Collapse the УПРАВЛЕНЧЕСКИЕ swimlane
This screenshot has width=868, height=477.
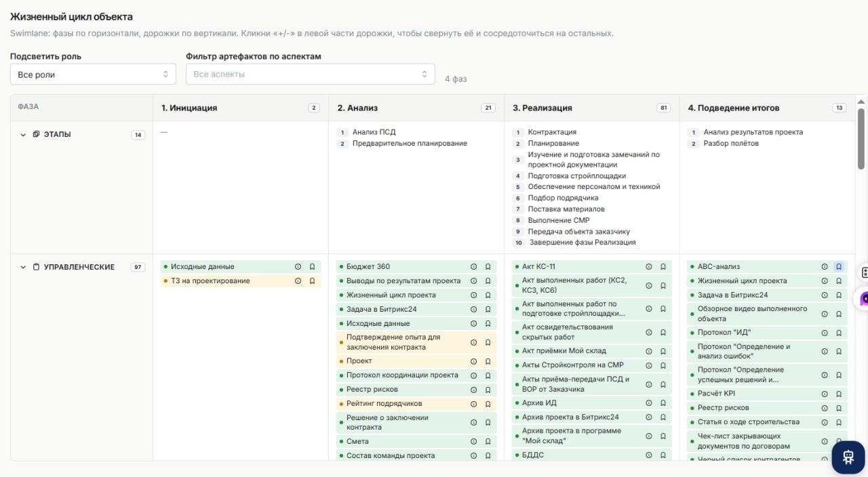23,268
